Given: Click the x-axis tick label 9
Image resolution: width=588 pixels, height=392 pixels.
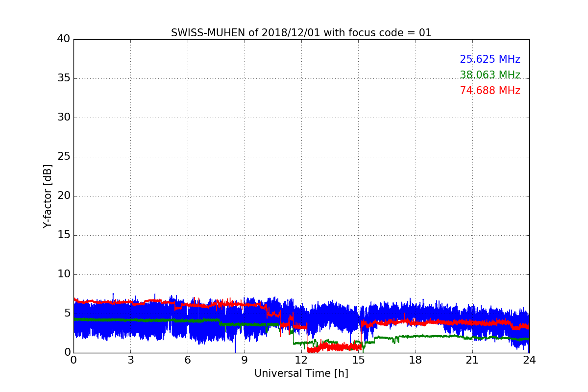Looking at the screenshot, I should [x=245, y=360].
